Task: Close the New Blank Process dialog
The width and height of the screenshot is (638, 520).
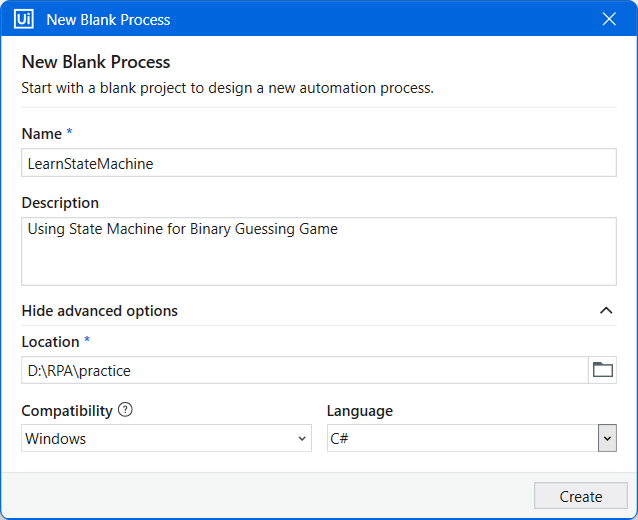Action: pos(609,19)
